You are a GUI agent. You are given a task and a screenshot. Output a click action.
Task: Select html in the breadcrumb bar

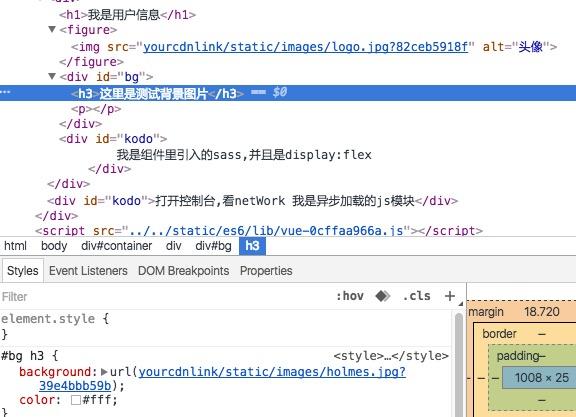click(x=15, y=246)
